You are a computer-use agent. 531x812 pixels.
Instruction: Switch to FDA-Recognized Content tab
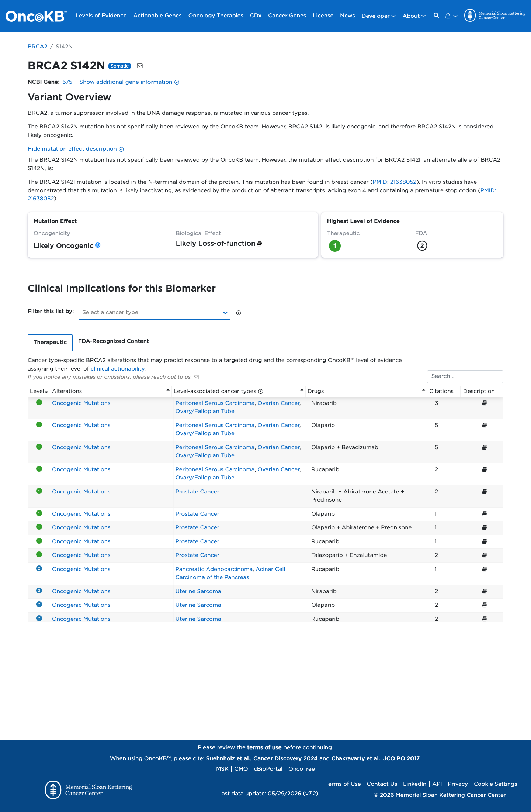tap(114, 341)
